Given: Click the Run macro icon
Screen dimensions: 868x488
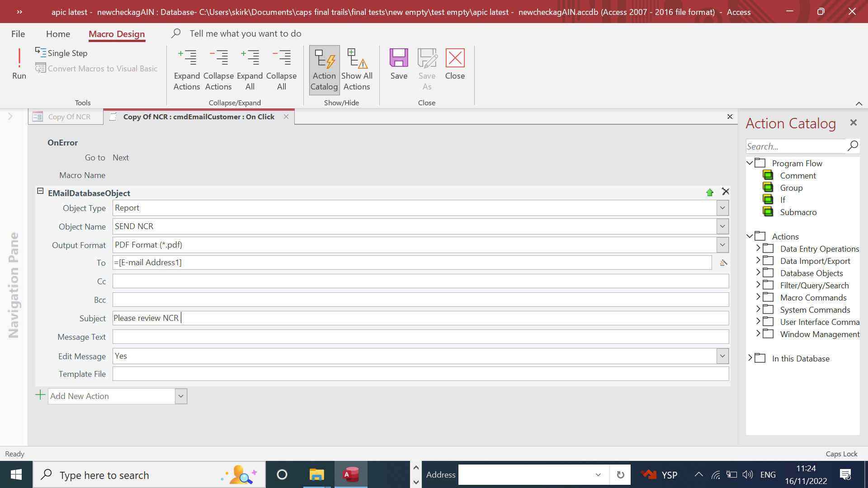Looking at the screenshot, I should (19, 64).
